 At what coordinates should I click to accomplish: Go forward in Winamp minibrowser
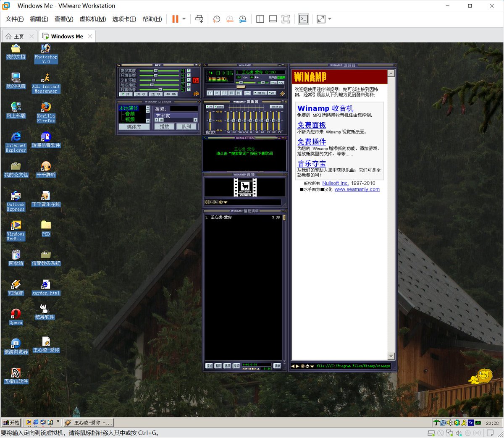297,366
